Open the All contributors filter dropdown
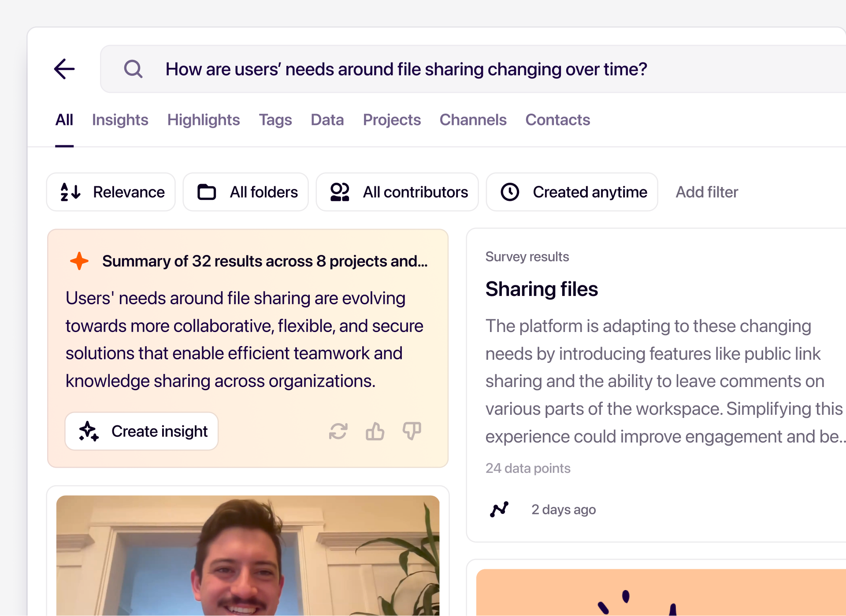The width and height of the screenshot is (846, 616). (397, 192)
